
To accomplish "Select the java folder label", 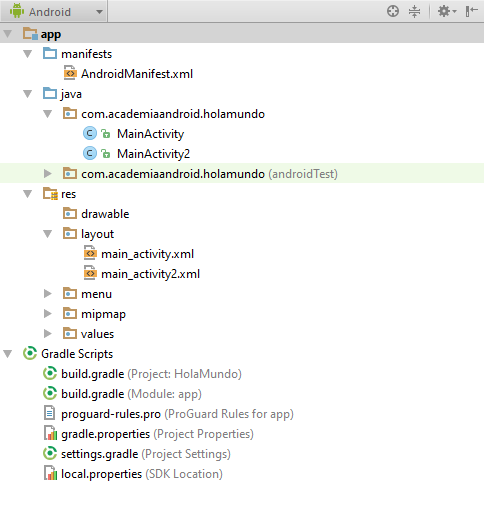I will click(71, 94).
